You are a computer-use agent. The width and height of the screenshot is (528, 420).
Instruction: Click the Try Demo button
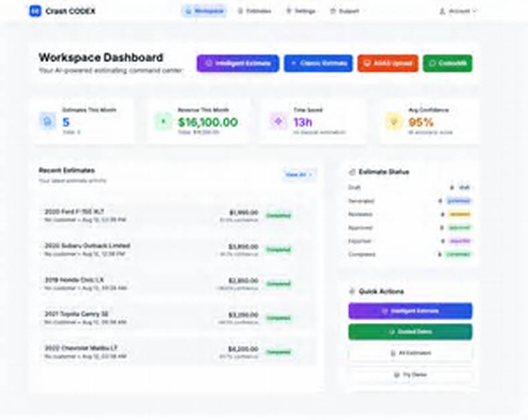[410, 375]
